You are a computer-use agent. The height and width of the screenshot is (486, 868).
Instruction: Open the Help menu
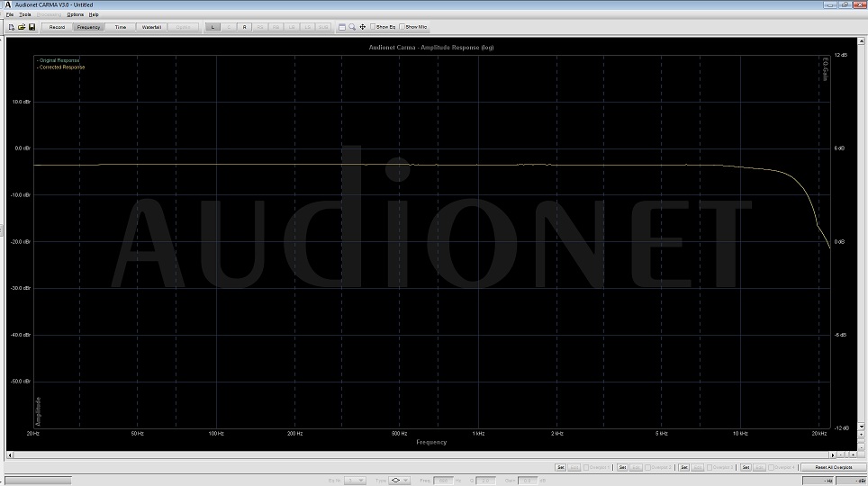(x=94, y=14)
